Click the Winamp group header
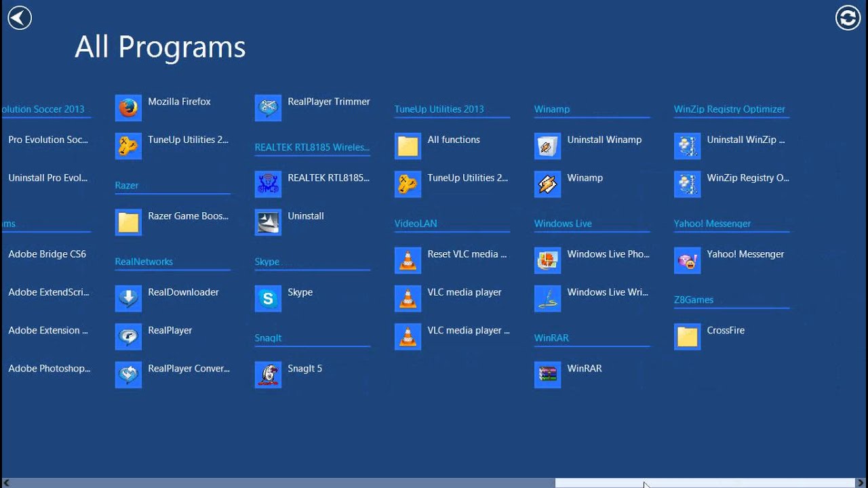Image resolution: width=868 pixels, height=488 pixels. click(x=552, y=109)
